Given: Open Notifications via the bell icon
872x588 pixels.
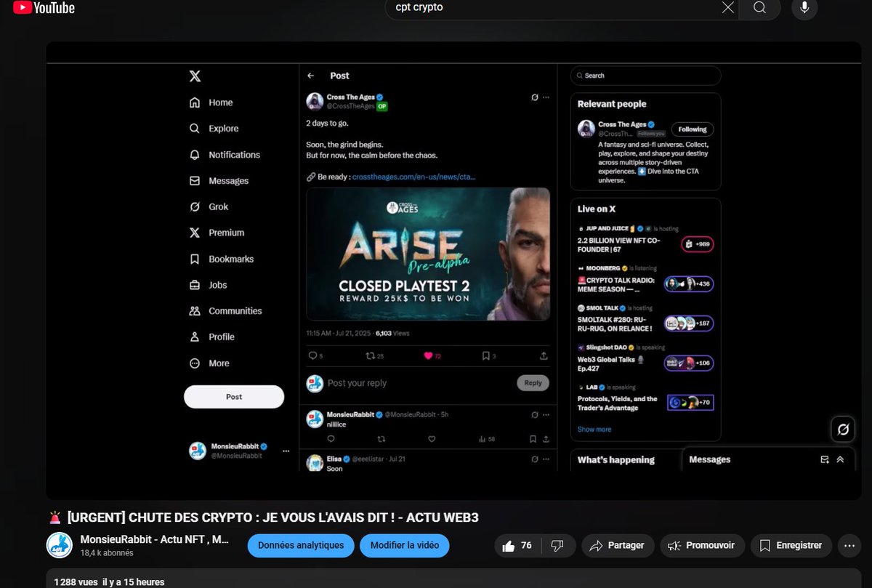Looking at the screenshot, I should [x=193, y=154].
